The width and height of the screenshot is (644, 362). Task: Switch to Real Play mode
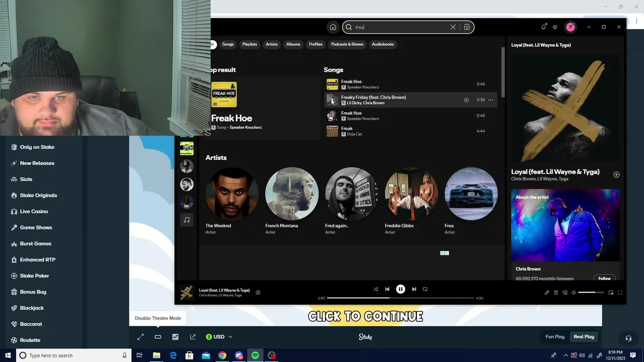[x=584, y=337]
